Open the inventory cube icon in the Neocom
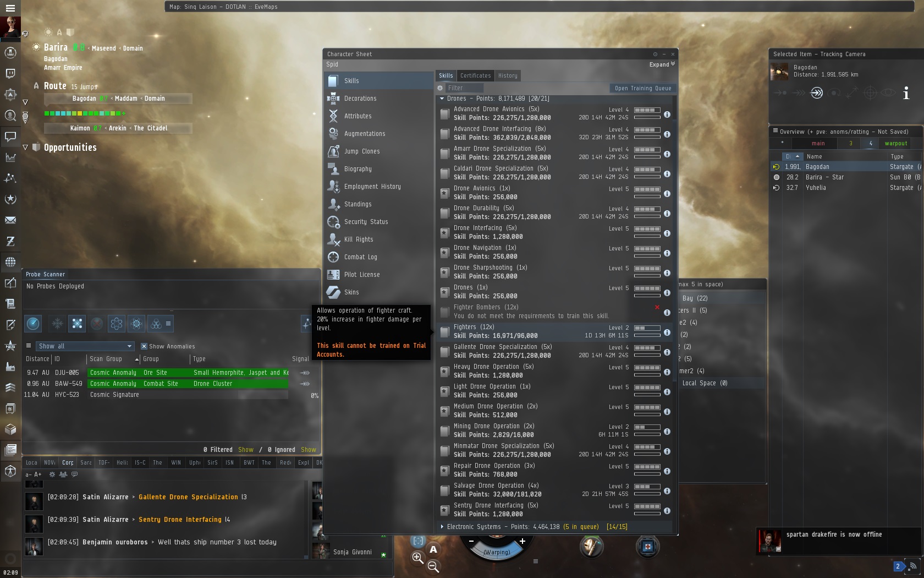 coord(10,429)
